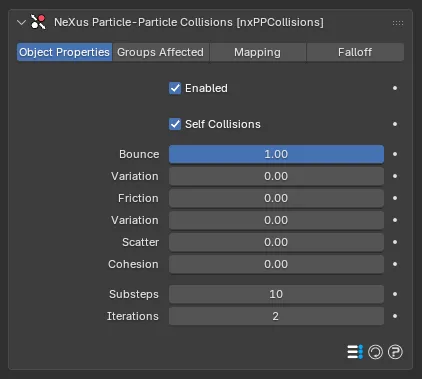Click the Iterations value field
Viewport: 422px width, 379px height.
[x=276, y=316]
